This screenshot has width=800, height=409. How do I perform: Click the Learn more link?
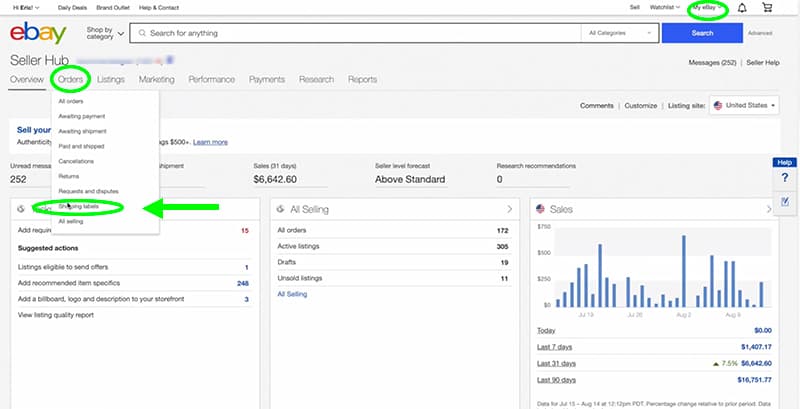[210, 142]
